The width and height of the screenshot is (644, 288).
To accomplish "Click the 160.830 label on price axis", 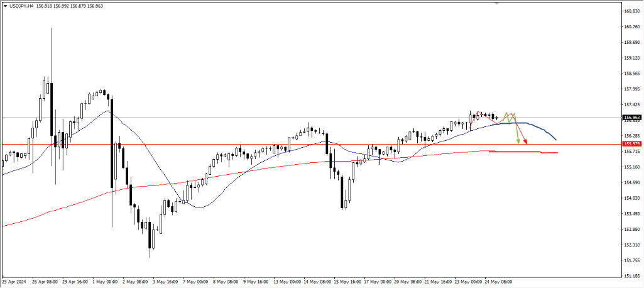I will [x=631, y=11].
